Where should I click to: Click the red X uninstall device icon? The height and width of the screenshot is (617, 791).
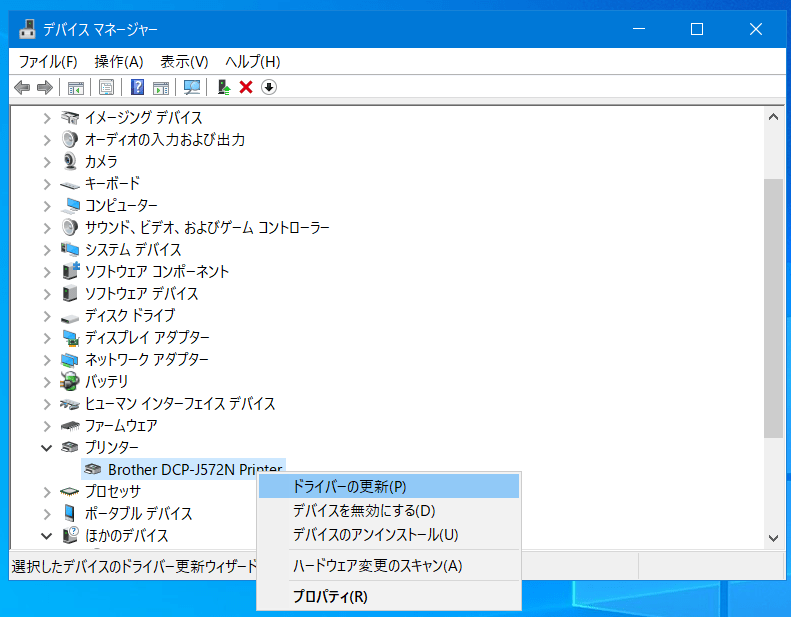246,88
